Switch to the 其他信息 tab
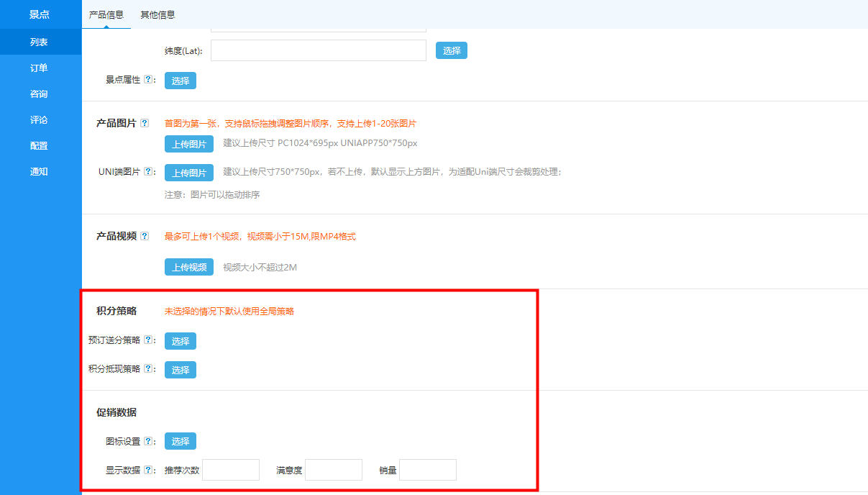This screenshot has width=868, height=495. 157,14
